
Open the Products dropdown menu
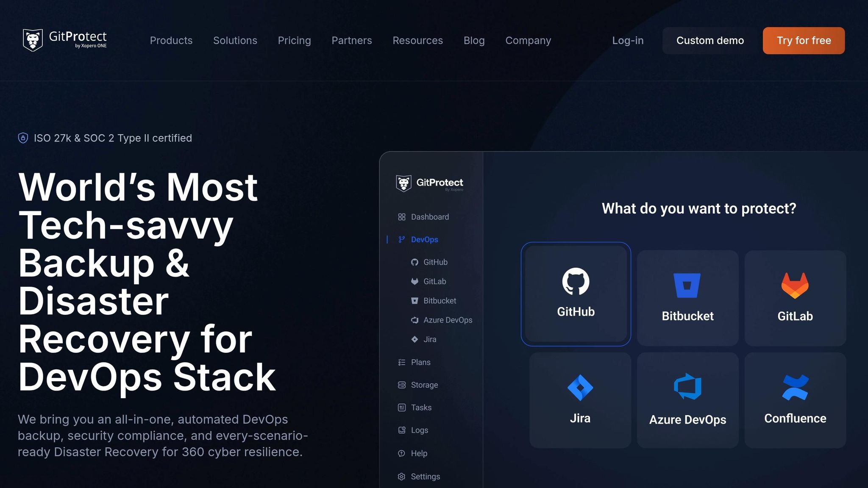(x=171, y=40)
